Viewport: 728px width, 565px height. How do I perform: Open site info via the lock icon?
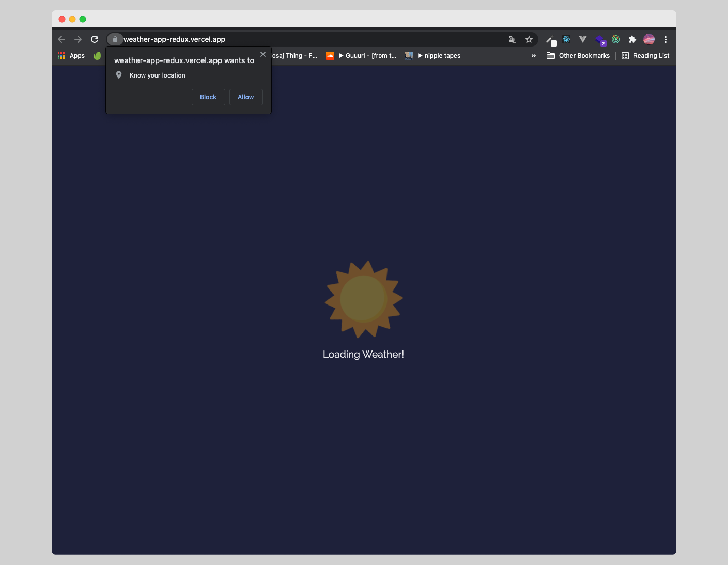pos(115,39)
